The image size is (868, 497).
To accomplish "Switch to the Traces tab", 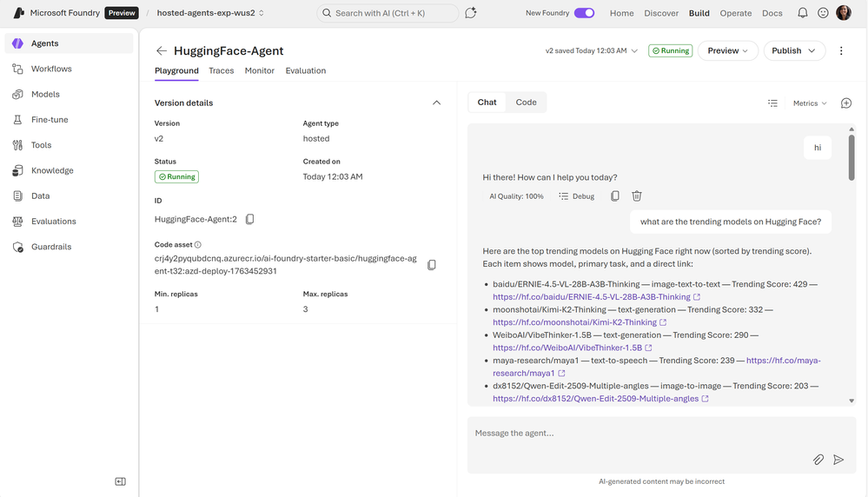I will point(222,70).
